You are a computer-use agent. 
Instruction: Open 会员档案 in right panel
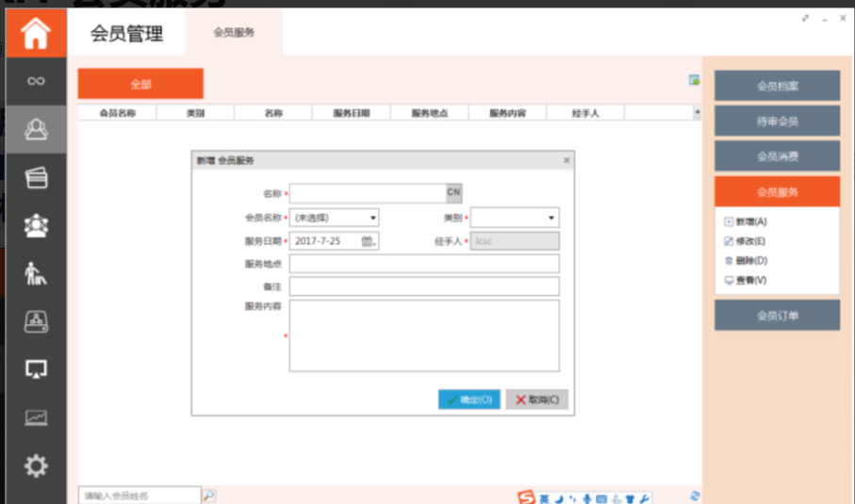[777, 86]
